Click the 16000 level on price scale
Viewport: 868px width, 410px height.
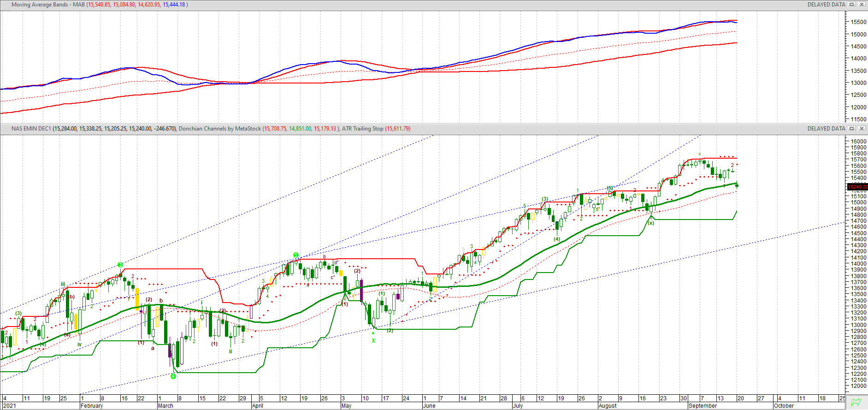click(x=858, y=142)
